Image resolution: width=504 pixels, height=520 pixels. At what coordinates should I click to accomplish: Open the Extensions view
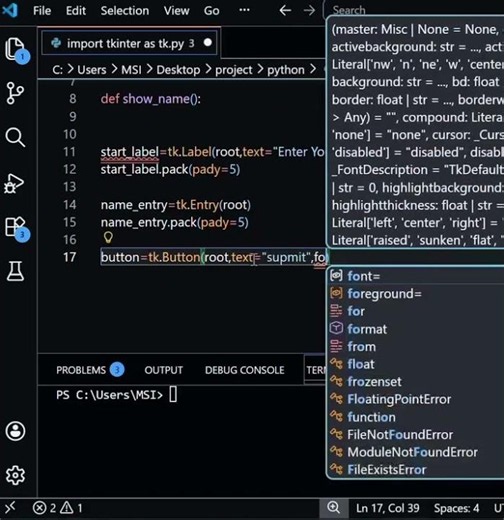pyautogui.click(x=16, y=228)
